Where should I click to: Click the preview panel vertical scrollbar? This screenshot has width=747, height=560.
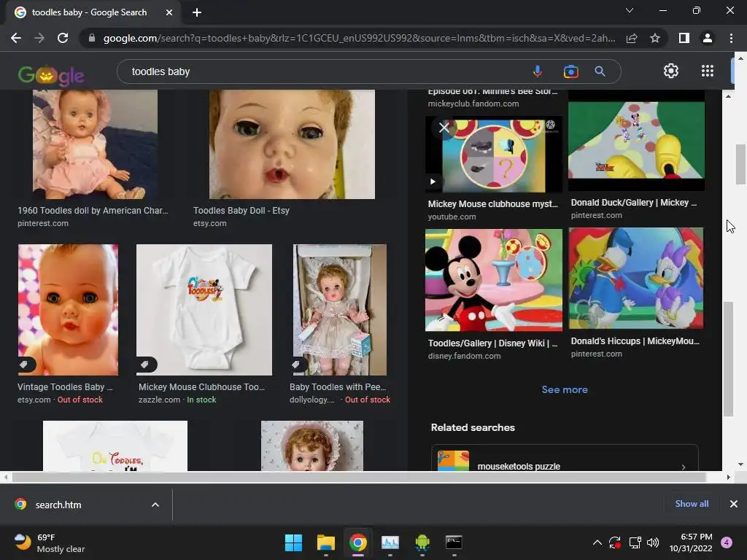tap(728, 359)
